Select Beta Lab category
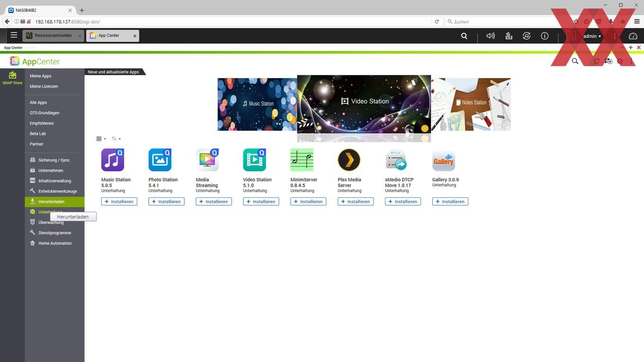The width and height of the screenshot is (644, 362). 38,133
